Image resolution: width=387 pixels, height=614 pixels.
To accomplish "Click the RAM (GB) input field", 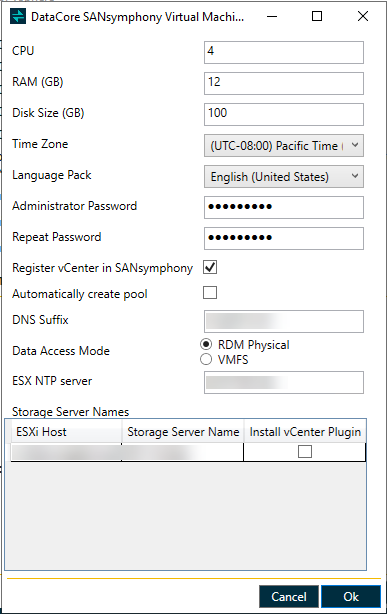I will (284, 83).
